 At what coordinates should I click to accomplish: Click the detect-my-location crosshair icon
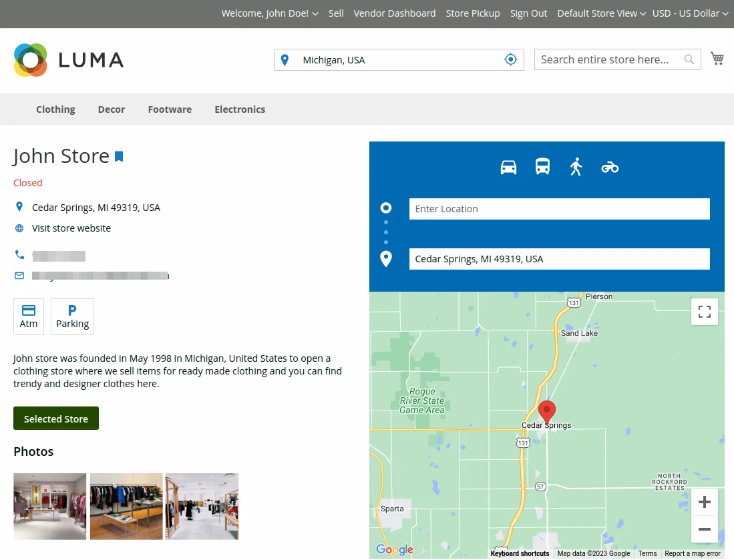coord(511,59)
